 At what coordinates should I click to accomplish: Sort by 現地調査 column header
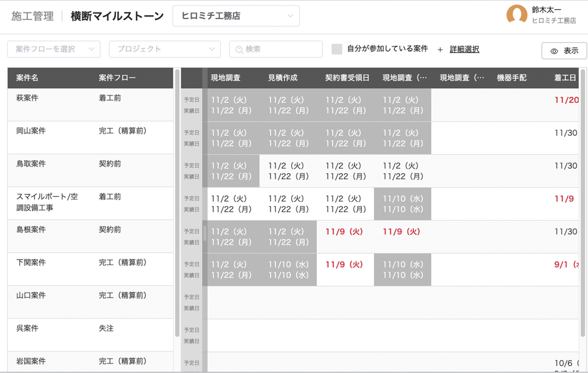tap(226, 78)
